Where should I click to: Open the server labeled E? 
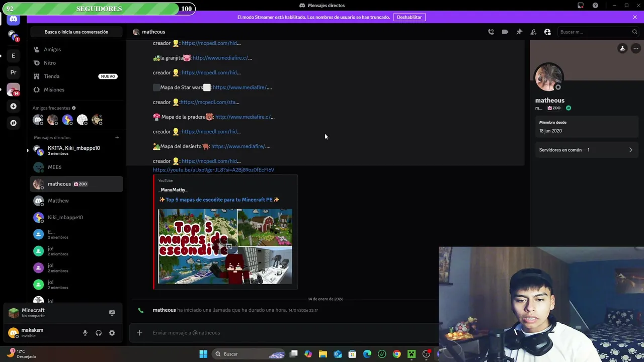[x=14, y=55]
